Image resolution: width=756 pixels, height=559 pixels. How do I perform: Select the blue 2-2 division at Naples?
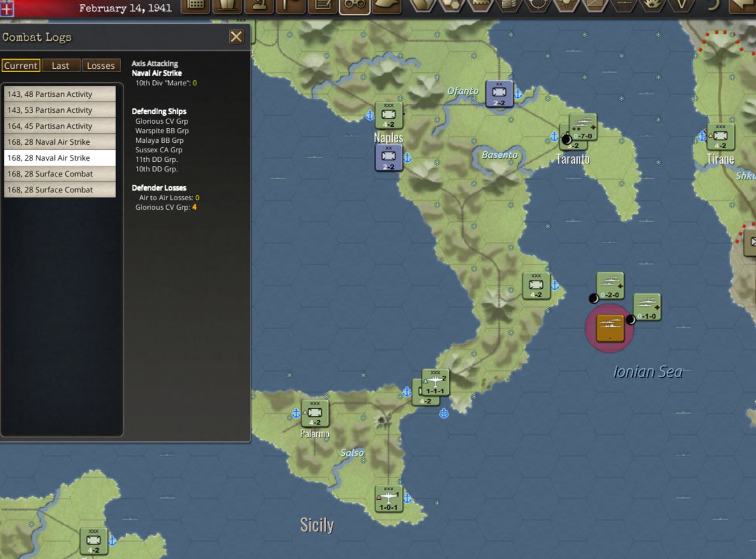389,158
